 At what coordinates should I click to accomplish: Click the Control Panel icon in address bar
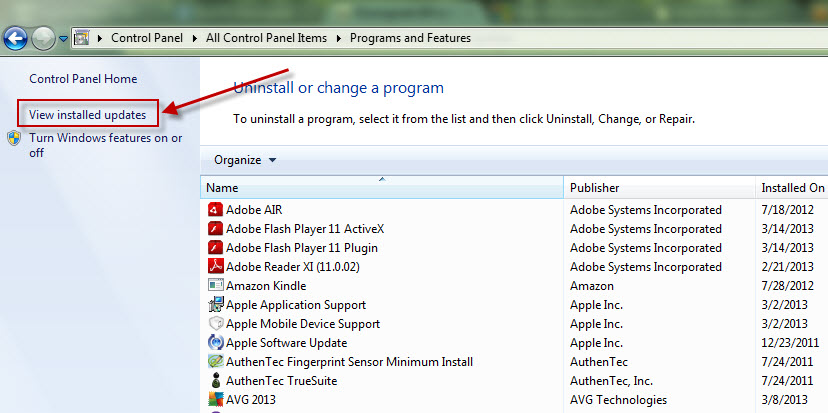pyautogui.click(x=81, y=38)
